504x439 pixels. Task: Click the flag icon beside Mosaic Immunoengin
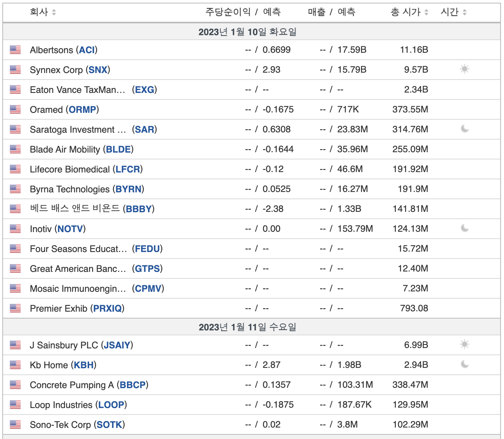(15, 288)
